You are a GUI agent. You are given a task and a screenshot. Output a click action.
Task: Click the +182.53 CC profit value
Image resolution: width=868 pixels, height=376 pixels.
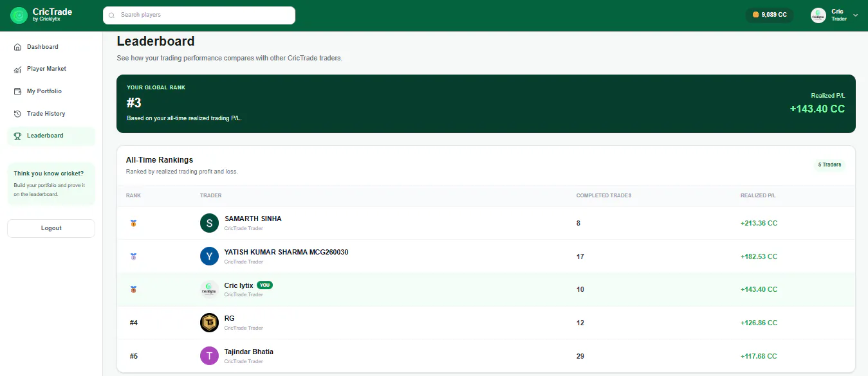coord(759,256)
